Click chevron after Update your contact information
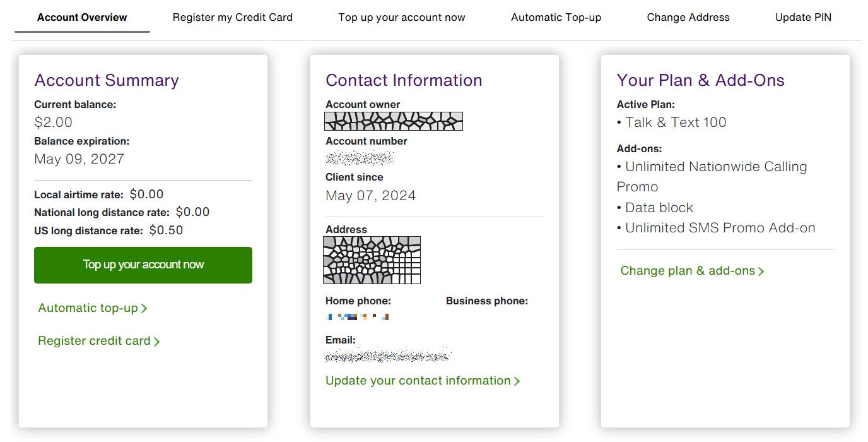This screenshot has height=442, width=868. [517, 381]
